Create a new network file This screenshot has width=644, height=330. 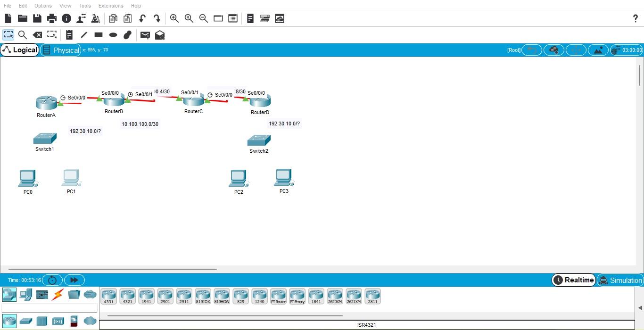[8, 18]
